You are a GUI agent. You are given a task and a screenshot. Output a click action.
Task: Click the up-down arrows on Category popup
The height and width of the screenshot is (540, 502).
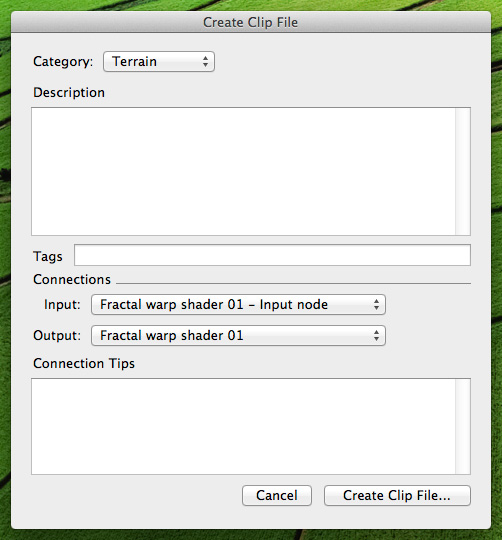click(x=205, y=62)
